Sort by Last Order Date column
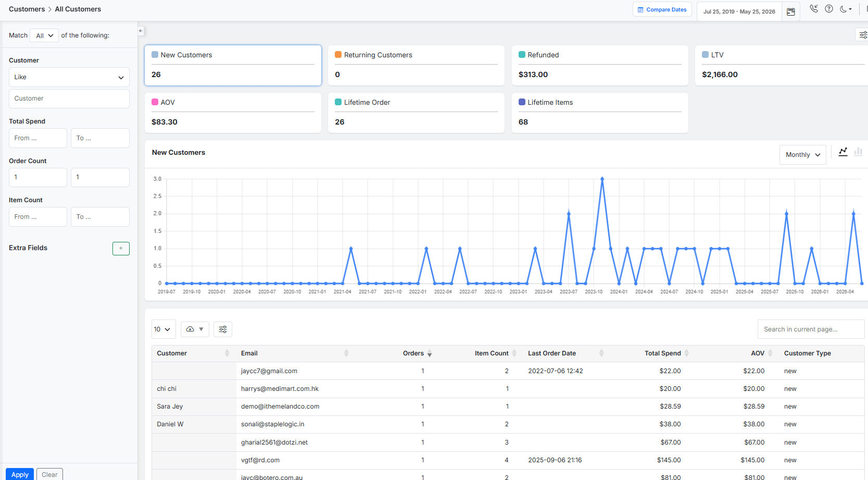Image resolution: width=868 pixels, height=480 pixels. tap(601, 353)
